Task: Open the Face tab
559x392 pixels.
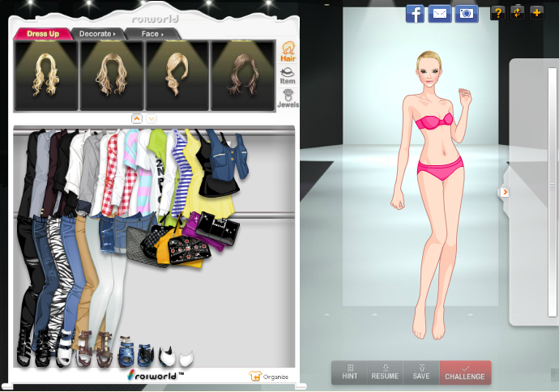Action: (x=151, y=34)
